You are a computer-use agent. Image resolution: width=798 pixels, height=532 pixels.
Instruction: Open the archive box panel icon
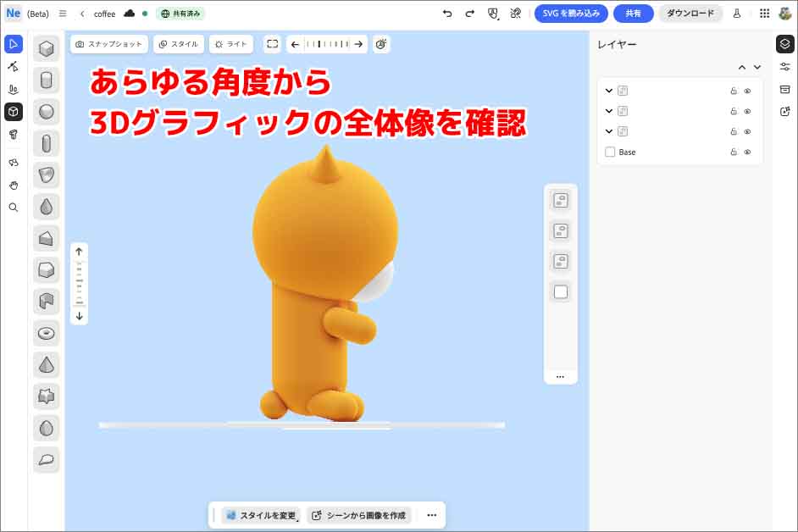pyautogui.click(x=784, y=90)
